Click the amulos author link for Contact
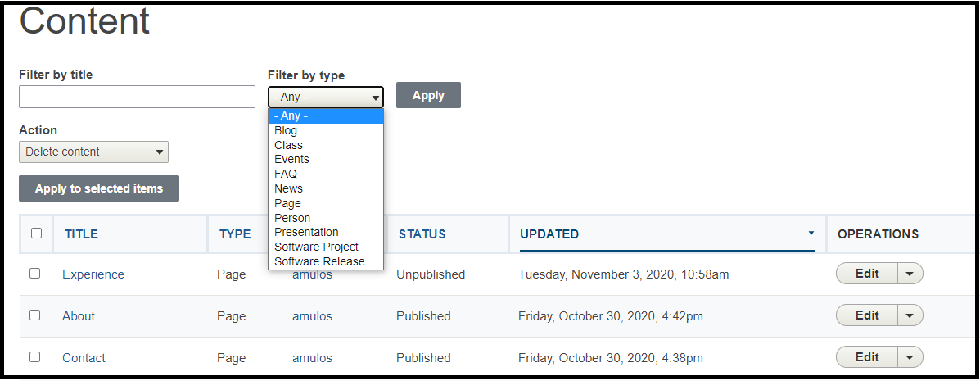 click(x=312, y=358)
